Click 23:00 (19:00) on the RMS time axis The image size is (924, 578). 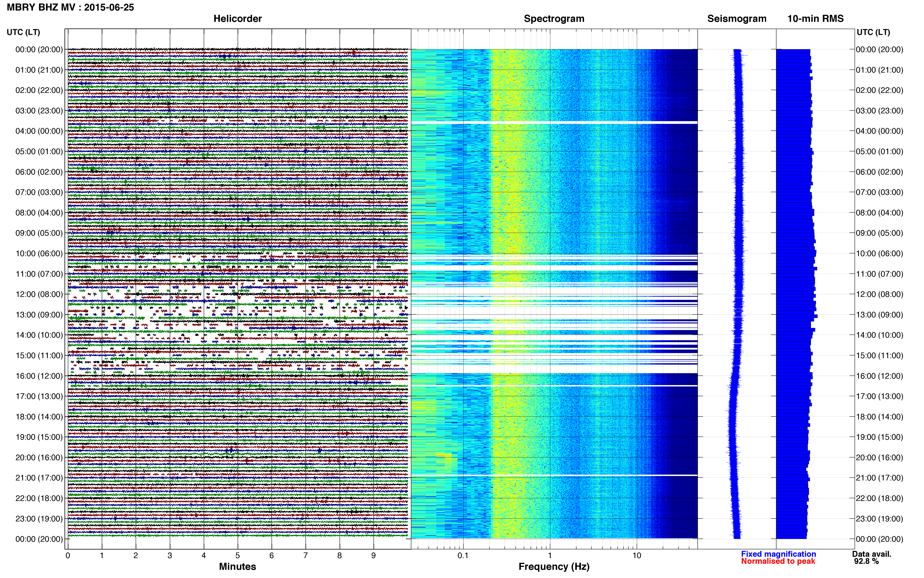click(x=879, y=519)
